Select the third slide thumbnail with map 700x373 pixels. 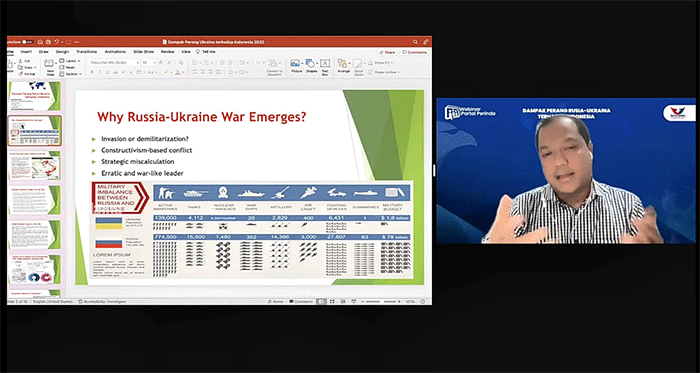(35, 166)
